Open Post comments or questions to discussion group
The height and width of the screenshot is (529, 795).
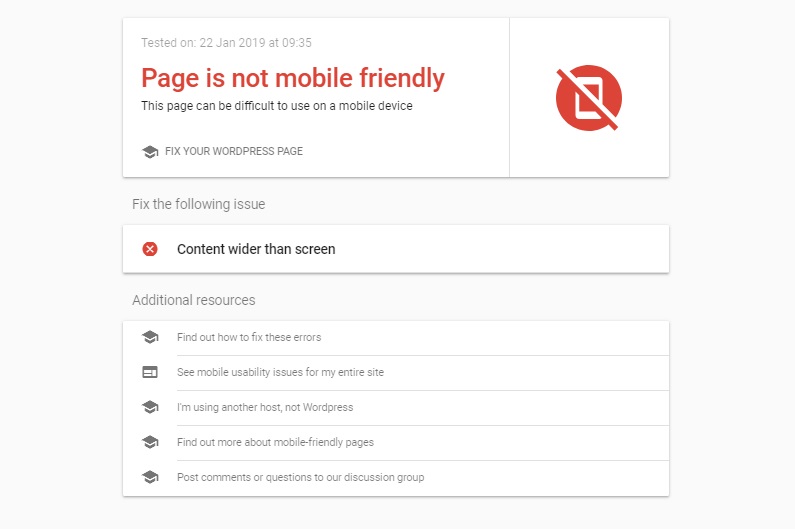click(x=300, y=477)
